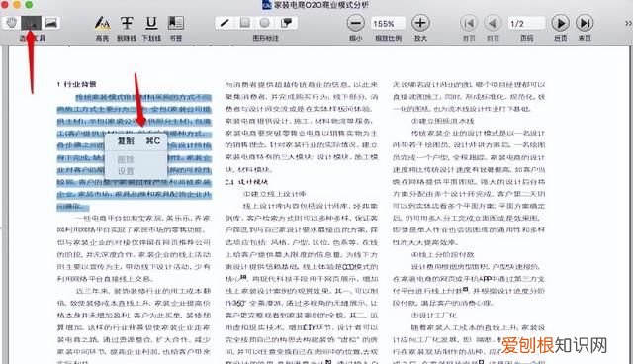The height and width of the screenshot is (364, 633).
Task: Select the image snapshot tool
Action: pyautogui.click(x=51, y=23)
